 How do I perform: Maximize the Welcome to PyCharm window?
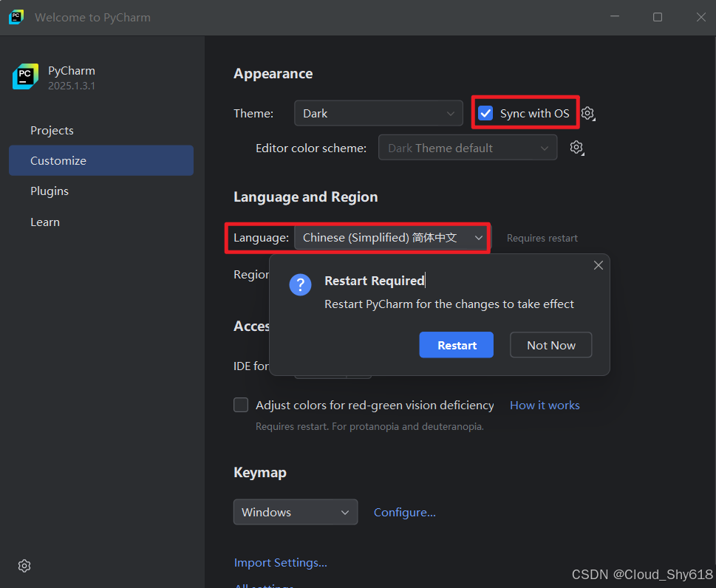(x=658, y=17)
